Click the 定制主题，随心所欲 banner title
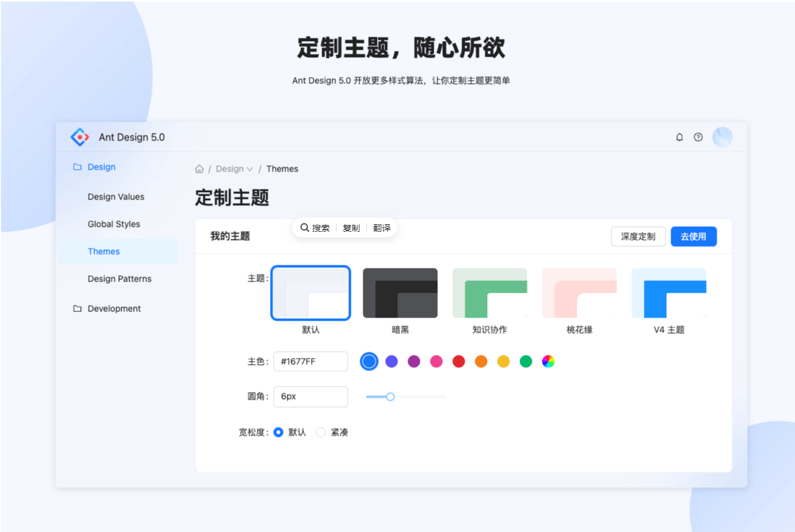Viewport: 795px width, 532px height. [401, 47]
